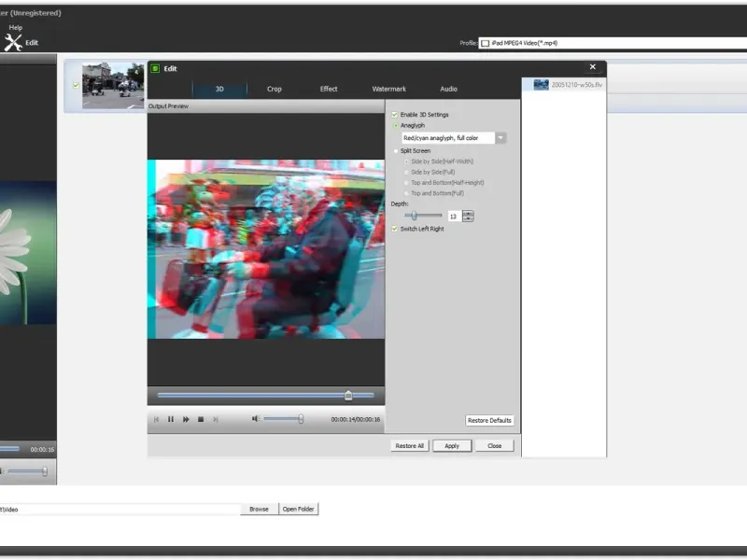Uncheck Enable 3D Settings
Viewport: 747px width, 560px height.
click(x=394, y=115)
